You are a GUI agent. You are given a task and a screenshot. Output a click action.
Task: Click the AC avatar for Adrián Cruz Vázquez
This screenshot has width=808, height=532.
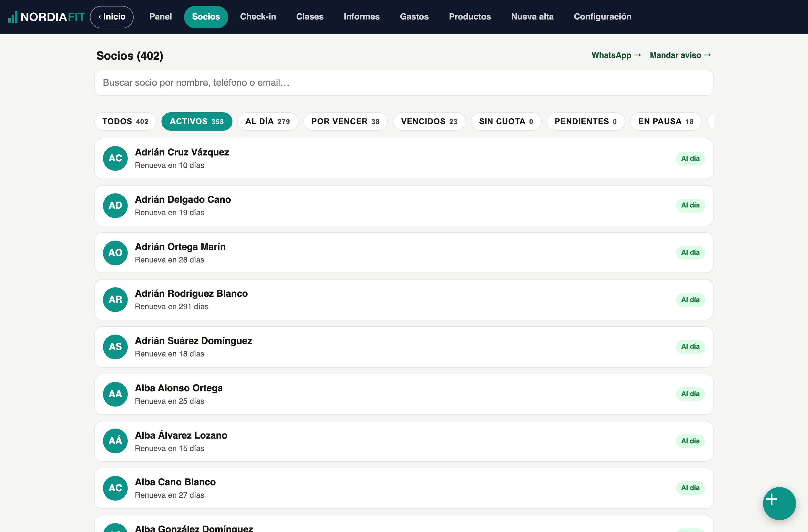(115, 158)
